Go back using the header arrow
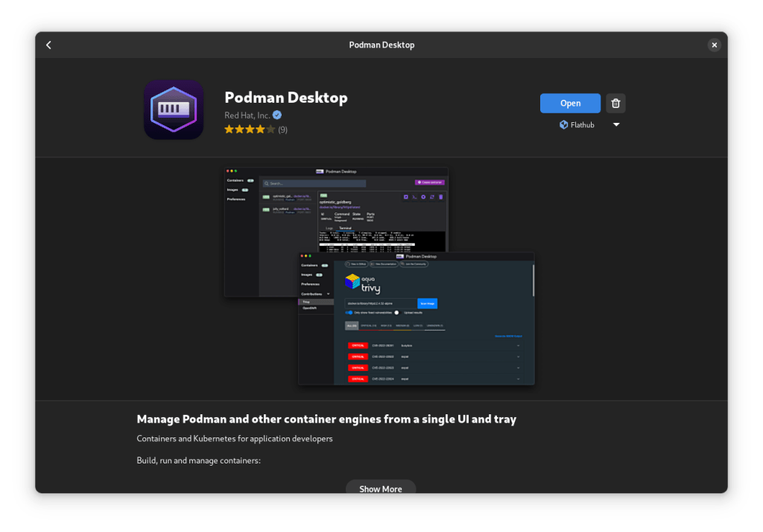This screenshot has width=763, height=532. (49, 45)
